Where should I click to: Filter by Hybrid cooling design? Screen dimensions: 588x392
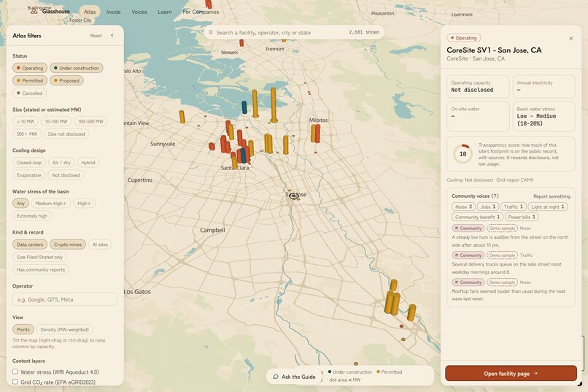click(88, 163)
